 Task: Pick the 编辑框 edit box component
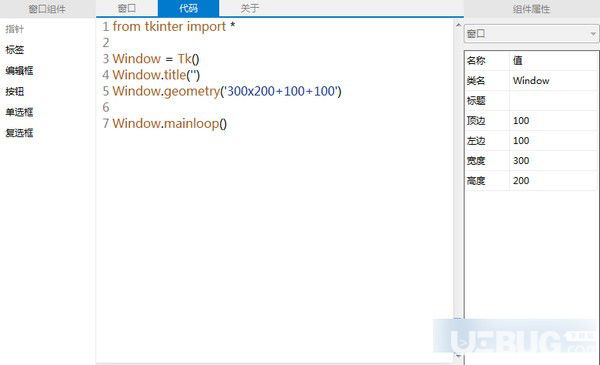click(19, 70)
